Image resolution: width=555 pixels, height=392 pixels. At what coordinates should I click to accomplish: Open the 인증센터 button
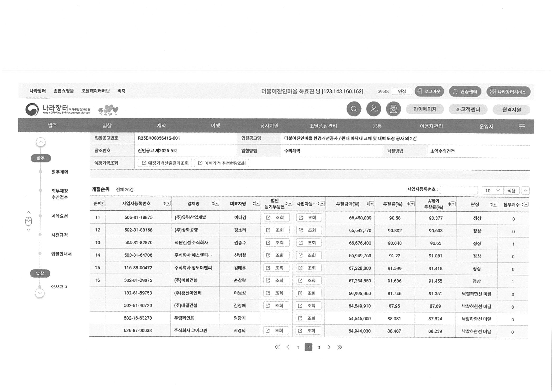pyautogui.click(x=465, y=92)
